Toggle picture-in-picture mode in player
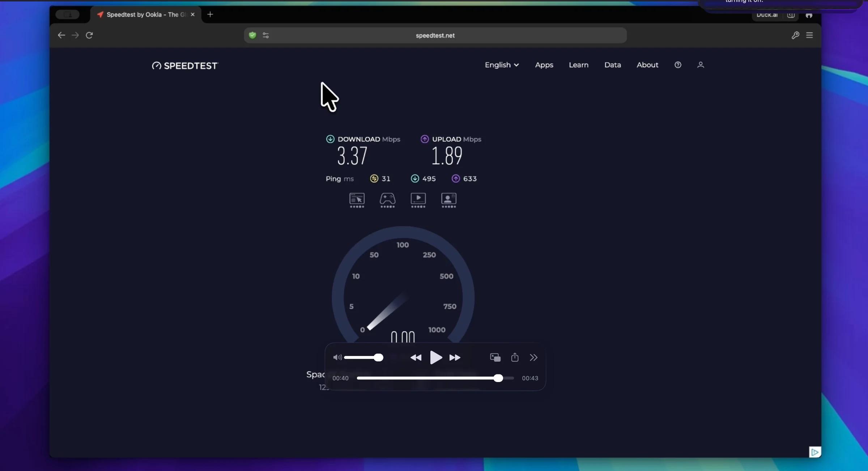The height and width of the screenshot is (471, 868). coord(495,357)
